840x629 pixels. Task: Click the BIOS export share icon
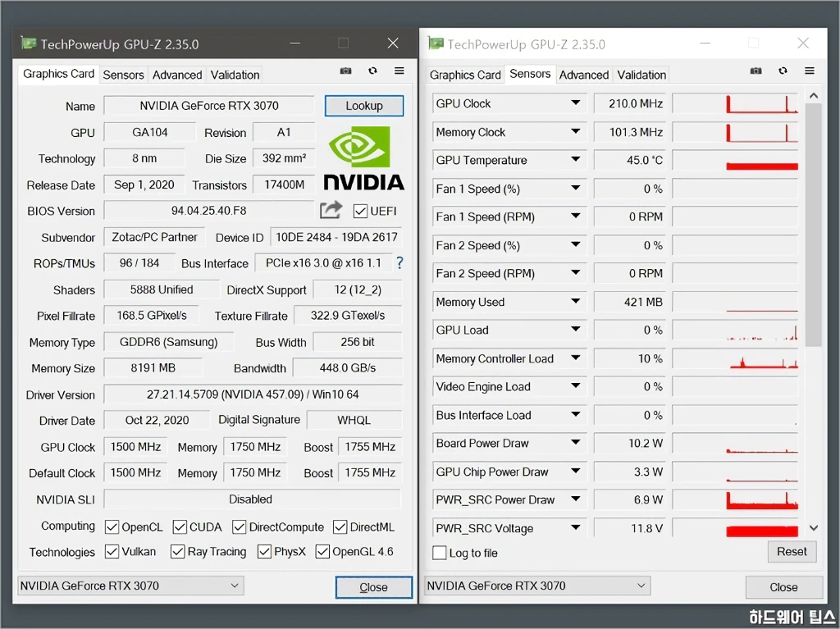click(x=331, y=210)
